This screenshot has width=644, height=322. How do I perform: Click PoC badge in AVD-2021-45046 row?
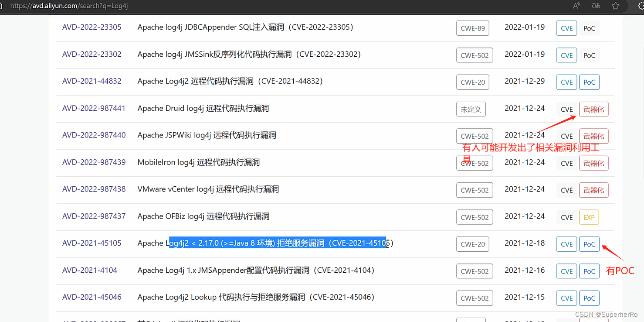(589, 298)
